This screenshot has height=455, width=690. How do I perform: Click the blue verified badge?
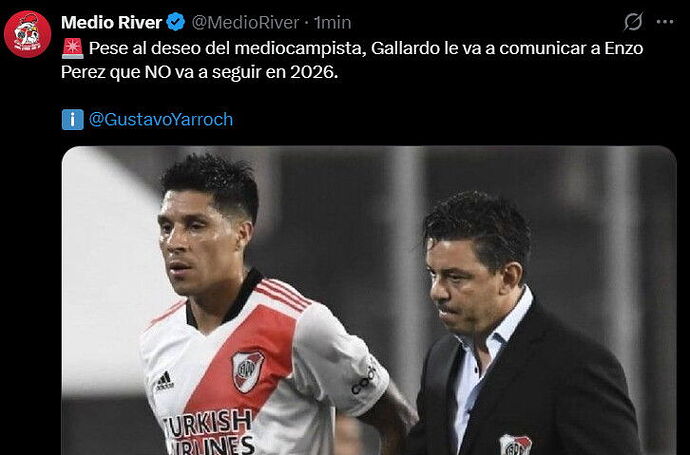click(176, 22)
